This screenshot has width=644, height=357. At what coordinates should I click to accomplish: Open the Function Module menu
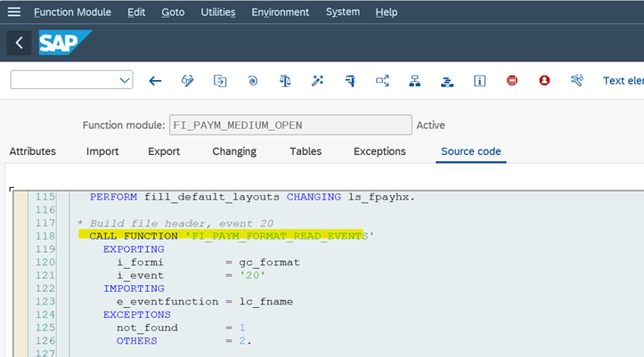[x=72, y=12]
